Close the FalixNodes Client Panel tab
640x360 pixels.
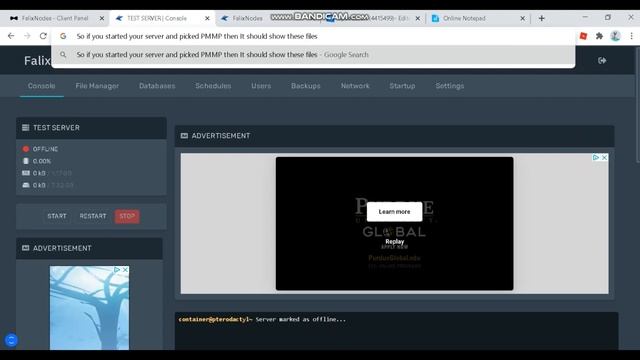point(102,18)
